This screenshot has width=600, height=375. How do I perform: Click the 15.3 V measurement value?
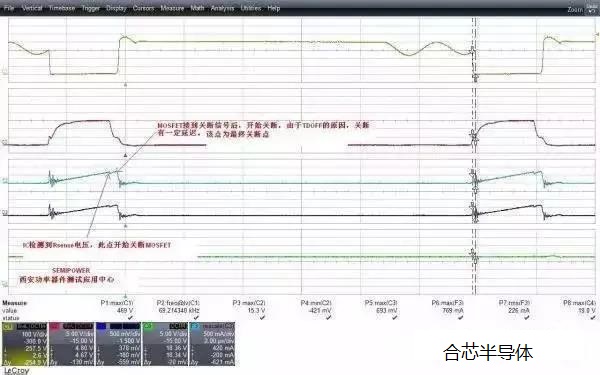click(256, 310)
